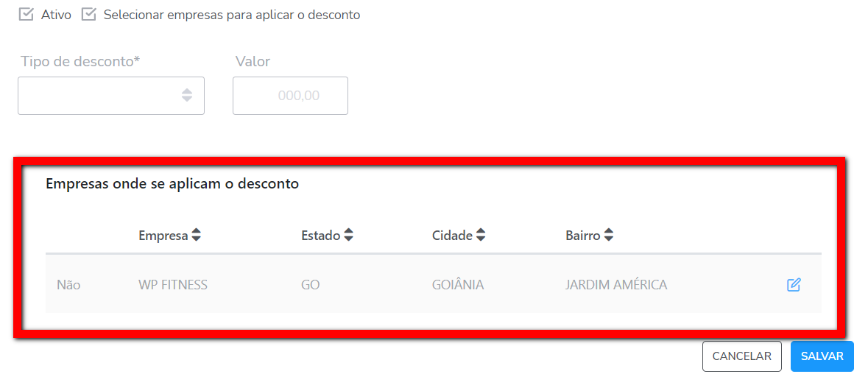Click the GO state cell
Screen dimensions: 868x374
coord(311,285)
